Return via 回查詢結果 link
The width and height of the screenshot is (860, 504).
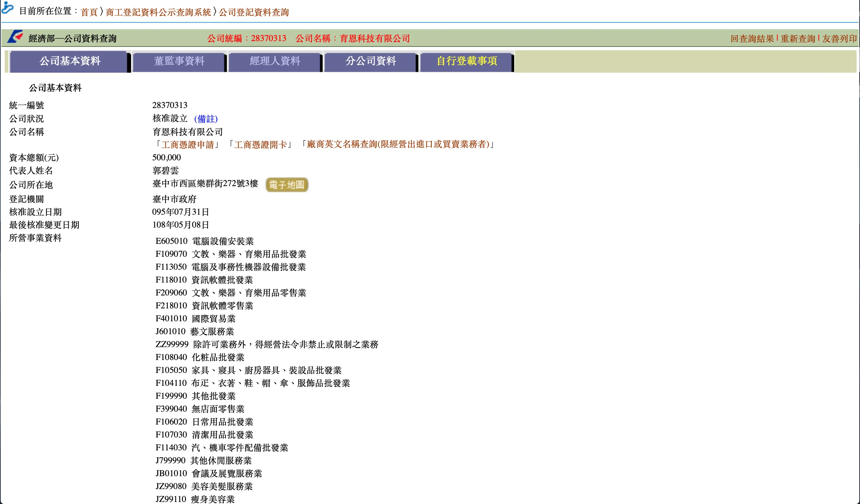pos(752,39)
